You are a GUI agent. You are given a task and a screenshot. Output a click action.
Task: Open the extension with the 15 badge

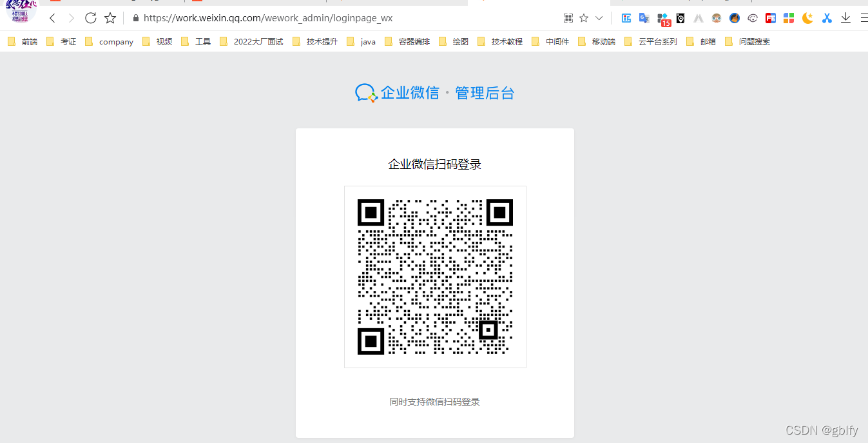664,19
